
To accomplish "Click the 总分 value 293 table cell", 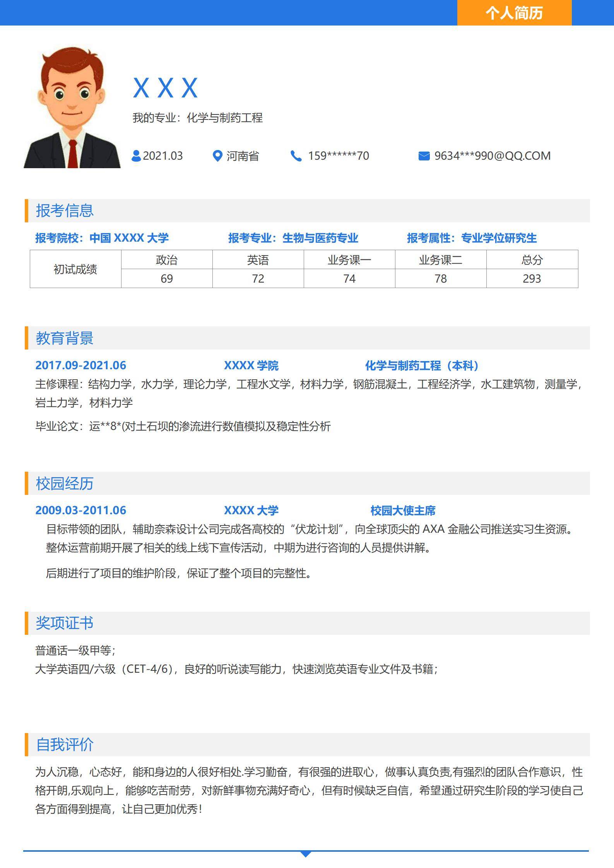I will (532, 278).
